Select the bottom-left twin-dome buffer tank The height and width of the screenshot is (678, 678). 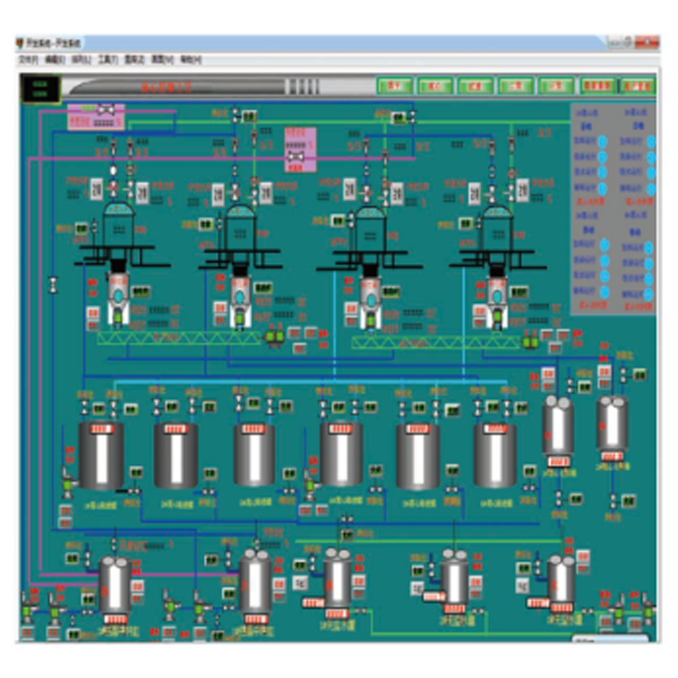[x=115, y=586]
